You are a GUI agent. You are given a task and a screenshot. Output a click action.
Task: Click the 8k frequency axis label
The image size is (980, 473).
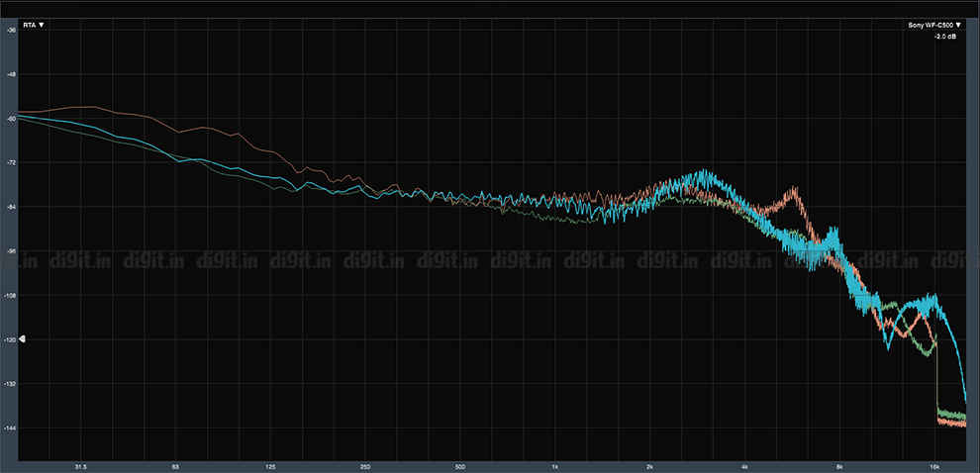click(x=840, y=466)
